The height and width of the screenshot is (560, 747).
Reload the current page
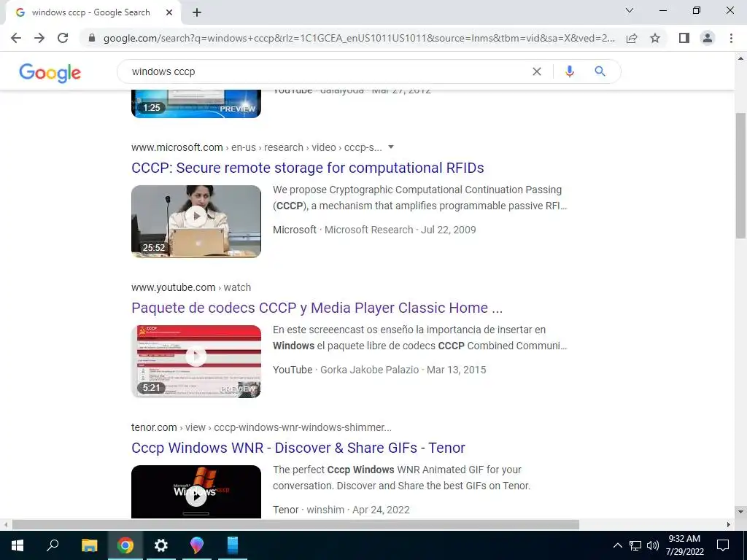click(x=63, y=38)
